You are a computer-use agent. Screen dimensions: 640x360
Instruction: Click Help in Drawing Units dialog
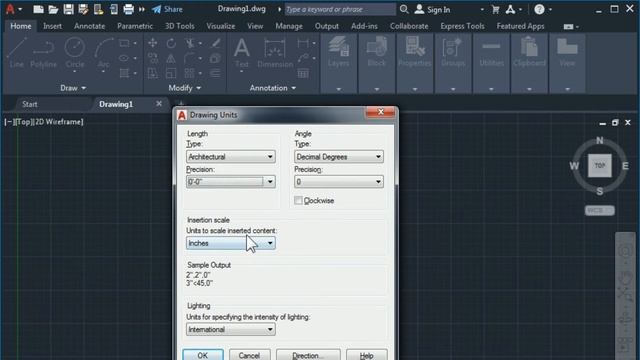367,355
